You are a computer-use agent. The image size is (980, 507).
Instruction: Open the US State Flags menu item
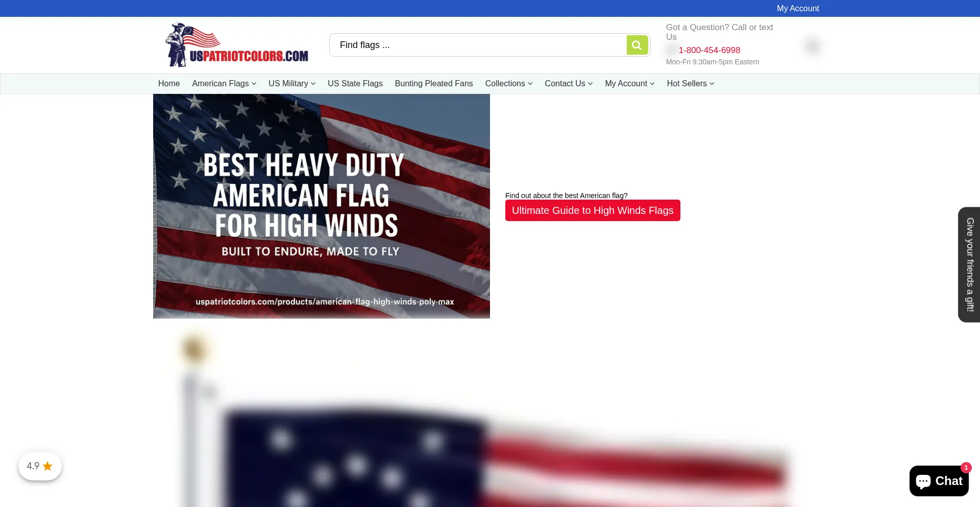click(x=355, y=83)
